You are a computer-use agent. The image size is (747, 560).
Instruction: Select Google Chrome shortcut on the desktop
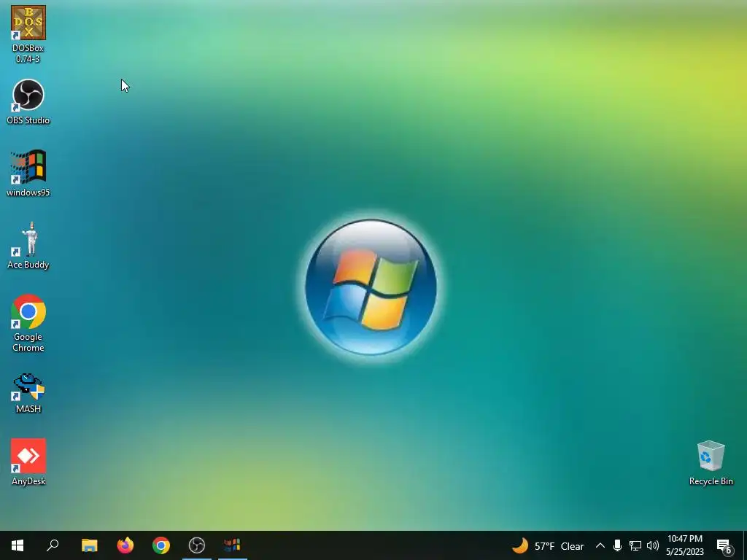(x=28, y=323)
